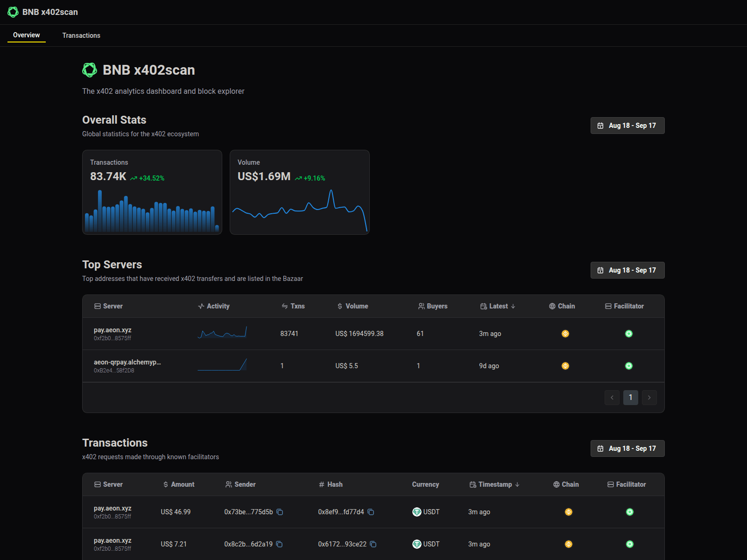Click the pay.aeon.xyz activity sparkline

[222, 333]
